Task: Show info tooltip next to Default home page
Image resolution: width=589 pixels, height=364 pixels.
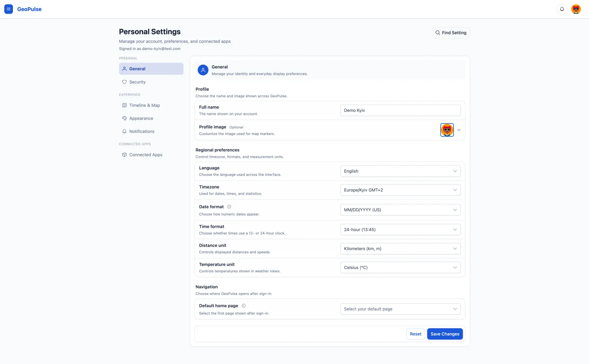Action: pos(243,306)
